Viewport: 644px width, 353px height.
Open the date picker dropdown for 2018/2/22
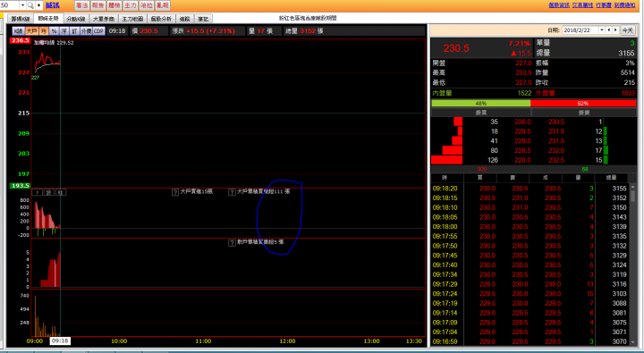coord(602,30)
